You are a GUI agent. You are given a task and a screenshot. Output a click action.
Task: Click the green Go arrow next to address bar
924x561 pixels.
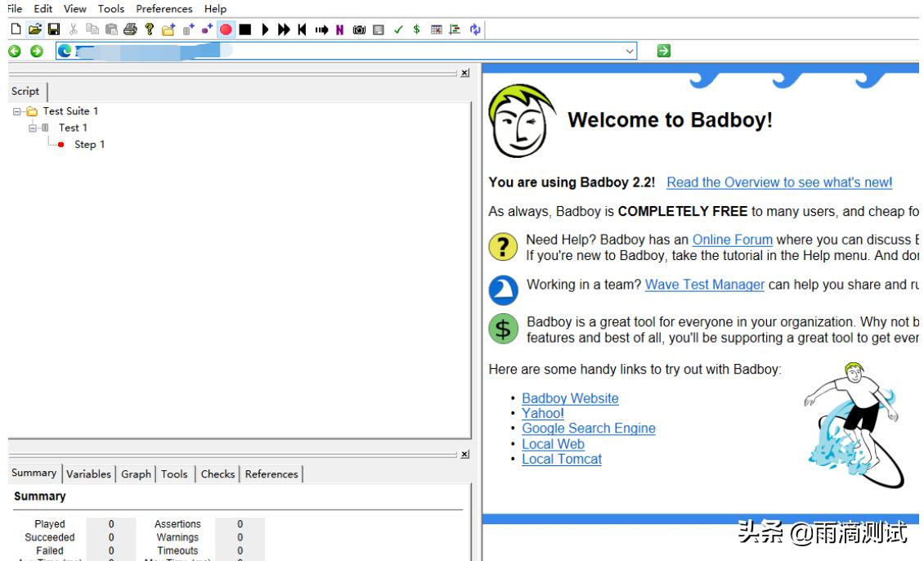click(x=663, y=52)
